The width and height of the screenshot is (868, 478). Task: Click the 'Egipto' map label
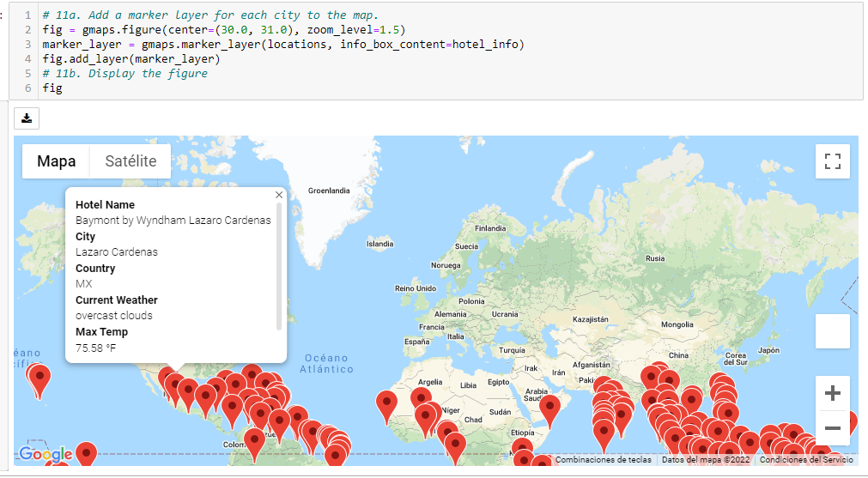[498, 382]
